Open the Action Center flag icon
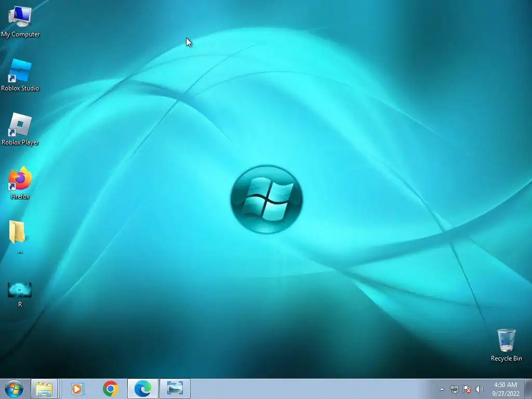 [x=467, y=389]
